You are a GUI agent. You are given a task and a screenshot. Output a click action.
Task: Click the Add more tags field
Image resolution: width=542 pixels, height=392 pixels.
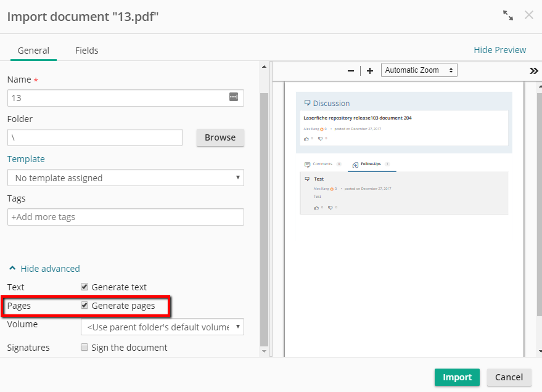126,217
